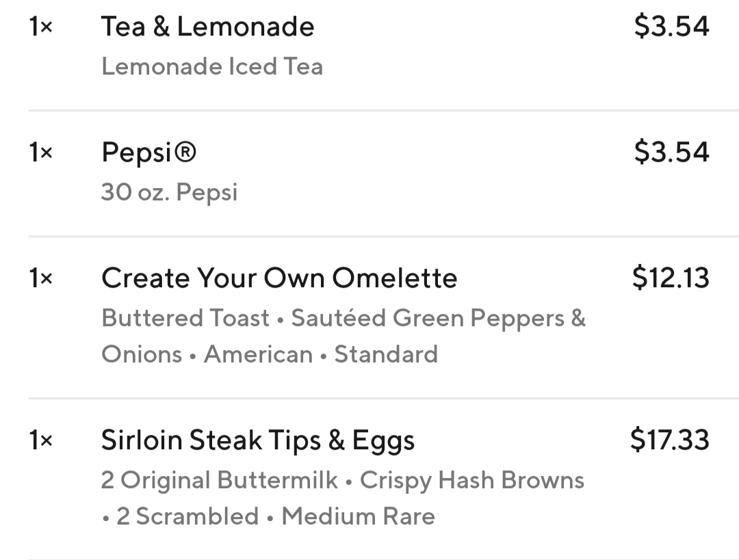
Task: Click the $12.13 omelette price
Action: [x=671, y=278]
